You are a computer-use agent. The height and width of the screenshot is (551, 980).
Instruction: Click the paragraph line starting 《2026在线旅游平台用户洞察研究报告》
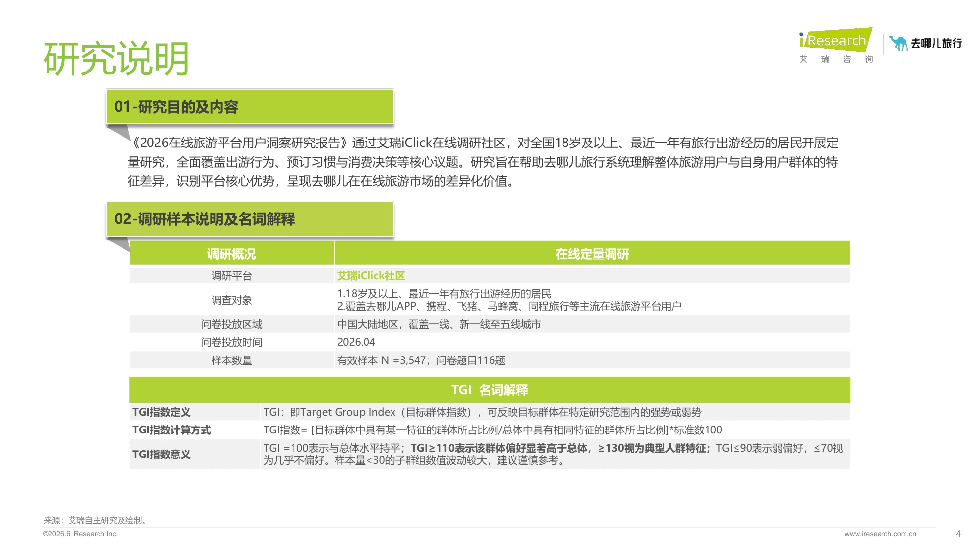tap(484, 143)
